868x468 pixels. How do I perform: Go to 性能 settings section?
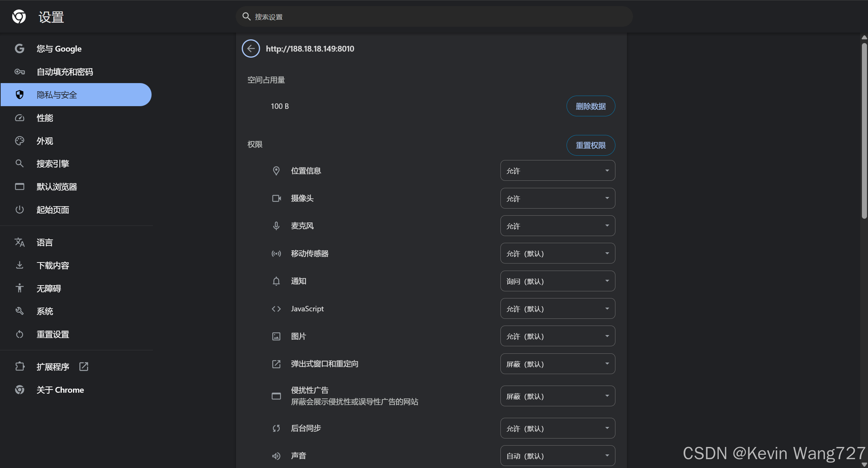(x=45, y=118)
